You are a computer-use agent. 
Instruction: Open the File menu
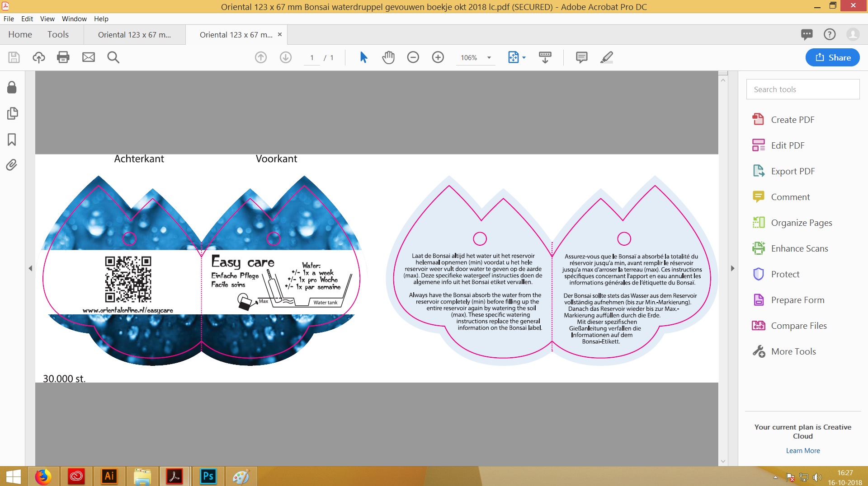(x=9, y=19)
